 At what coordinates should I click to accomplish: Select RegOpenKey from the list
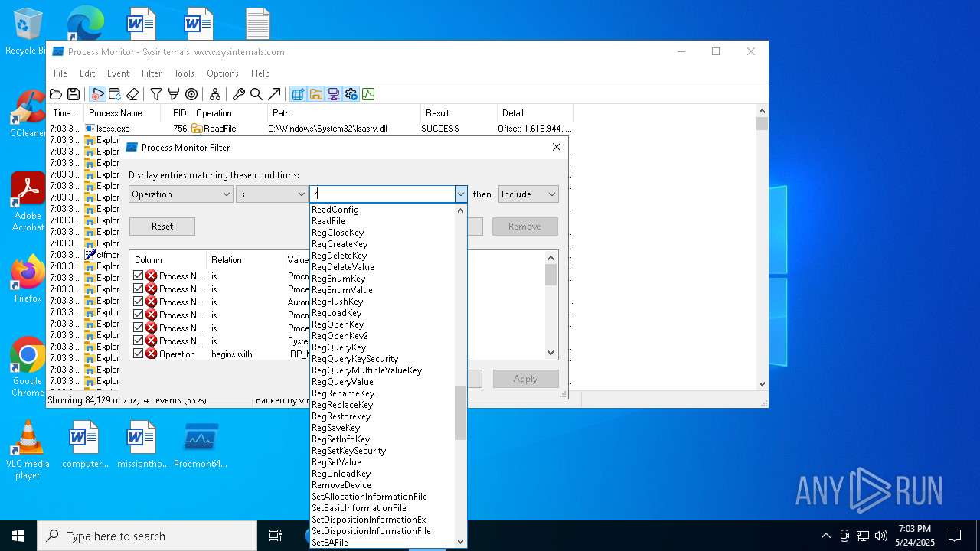coord(338,324)
